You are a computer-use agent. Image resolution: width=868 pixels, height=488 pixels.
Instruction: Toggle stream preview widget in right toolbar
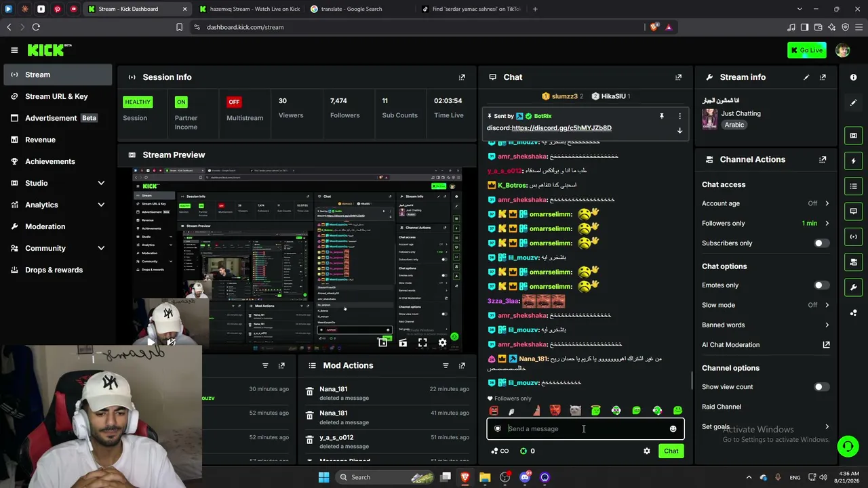pyautogui.click(x=853, y=136)
